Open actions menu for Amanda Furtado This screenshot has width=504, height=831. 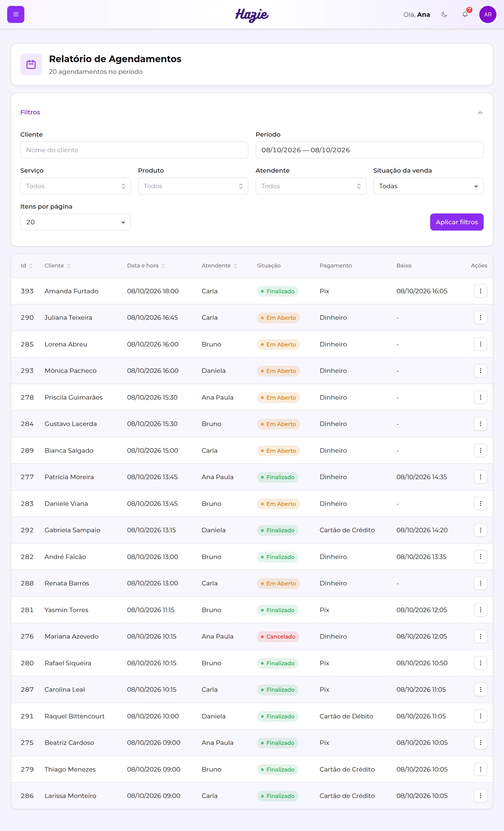pos(480,291)
